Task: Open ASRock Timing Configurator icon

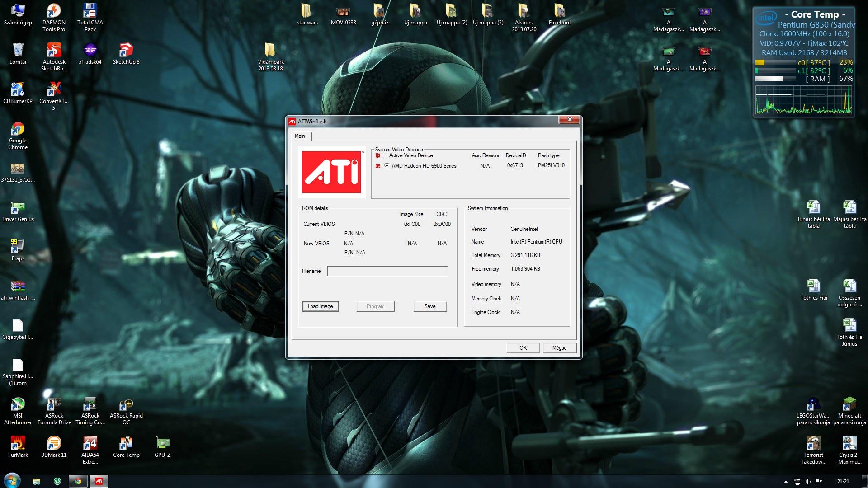Action: tap(90, 411)
